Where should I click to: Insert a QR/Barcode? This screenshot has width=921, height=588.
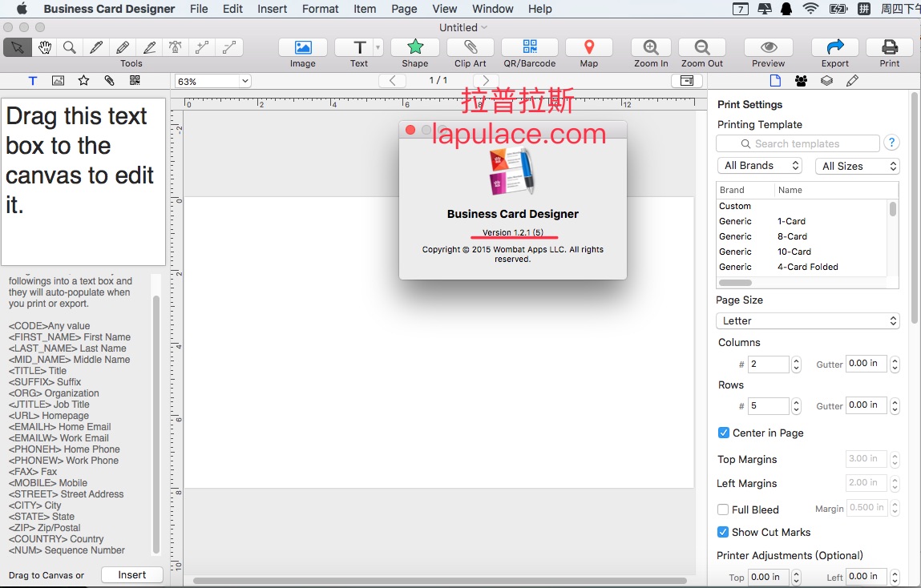pos(530,47)
